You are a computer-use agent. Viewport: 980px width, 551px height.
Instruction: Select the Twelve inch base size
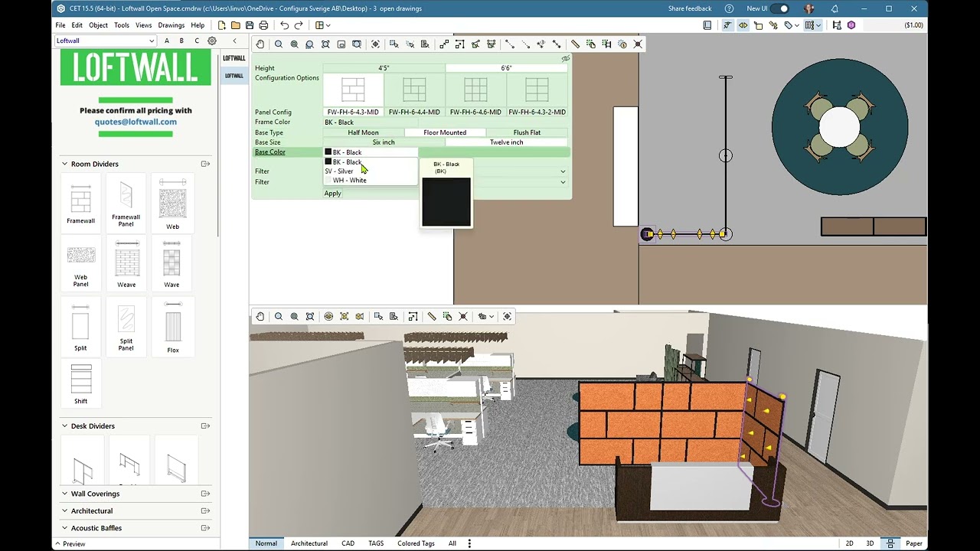(506, 142)
